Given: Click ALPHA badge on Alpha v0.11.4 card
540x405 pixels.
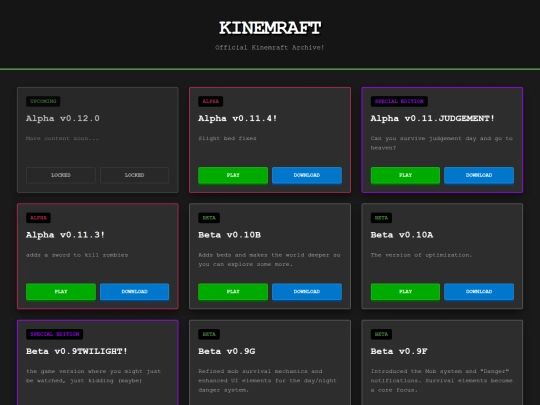Looking at the screenshot, I should [x=210, y=101].
